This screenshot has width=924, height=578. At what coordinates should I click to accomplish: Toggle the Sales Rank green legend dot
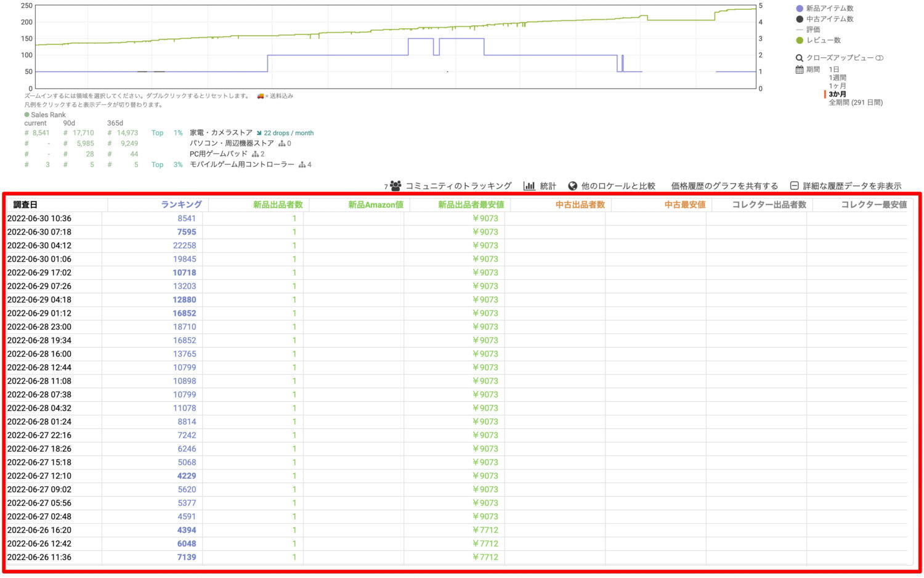tap(27, 115)
